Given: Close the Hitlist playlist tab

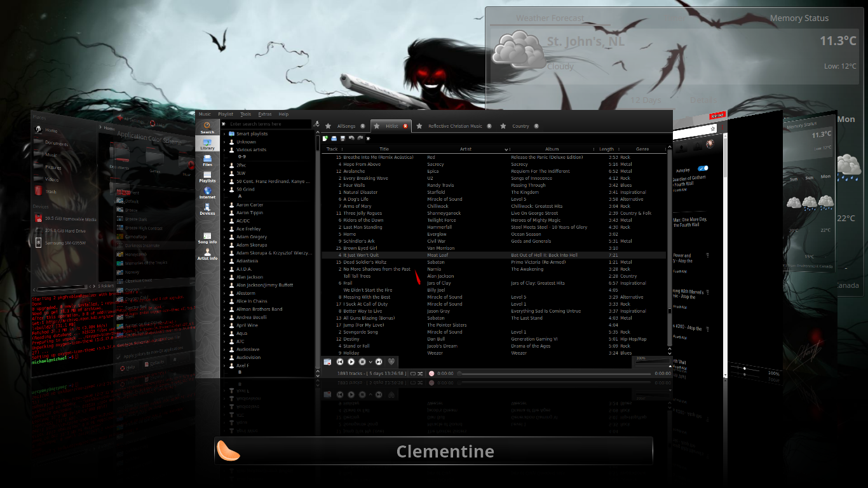Looking at the screenshot, I should [x=405, y=126].
